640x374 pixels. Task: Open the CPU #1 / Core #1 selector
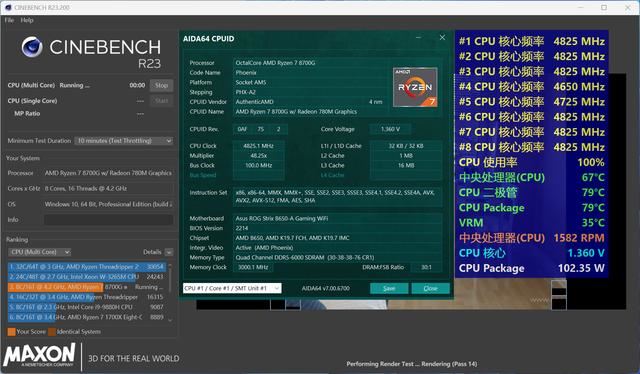pyautogui.click(x=232, y=288)
